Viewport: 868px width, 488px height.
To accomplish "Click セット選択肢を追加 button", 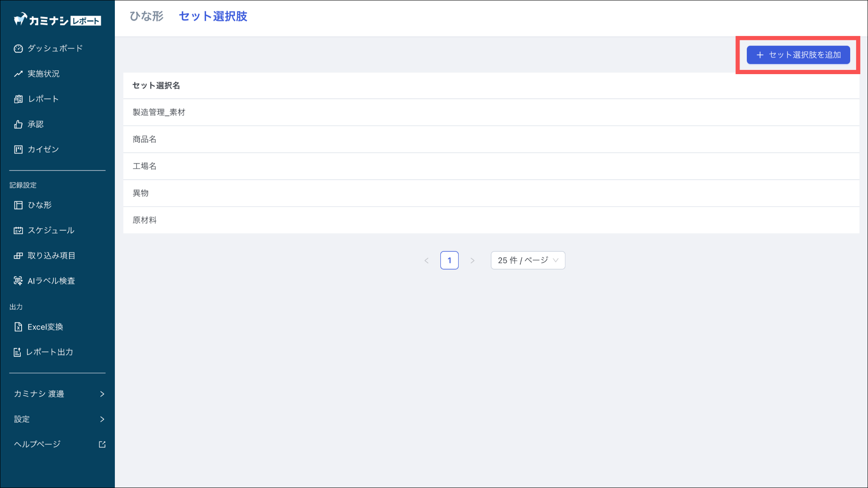I will pyautogui.click(x=798, y=55).
